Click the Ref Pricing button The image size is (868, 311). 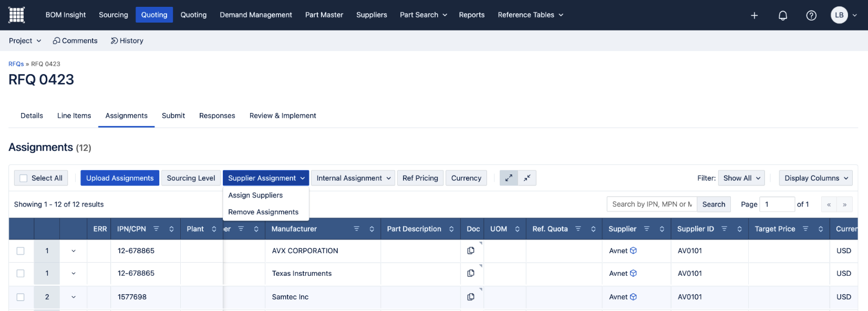[420, 178]
